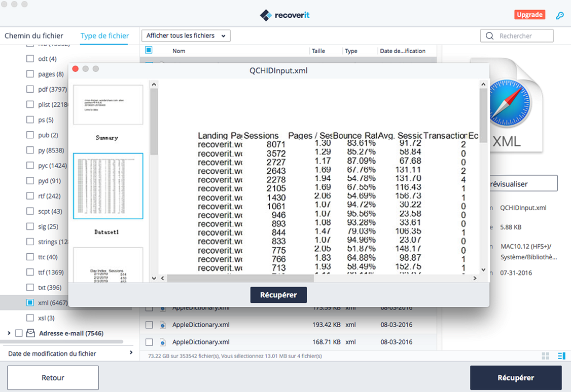Check the Adresse e-mail (7546) checkbox
Image resolution: width=571 pixels, height=392 pixels.
click(19, 333)
